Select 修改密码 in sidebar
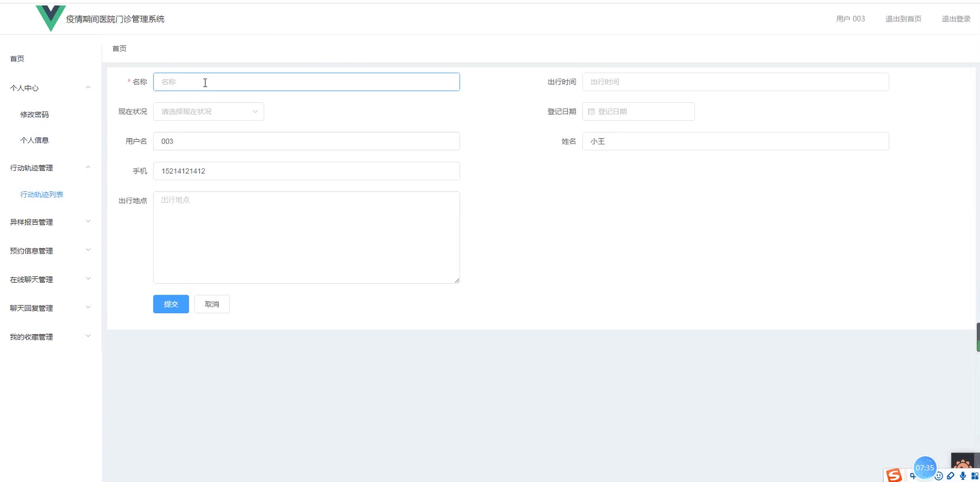980x482 pixels. point(34,114)
